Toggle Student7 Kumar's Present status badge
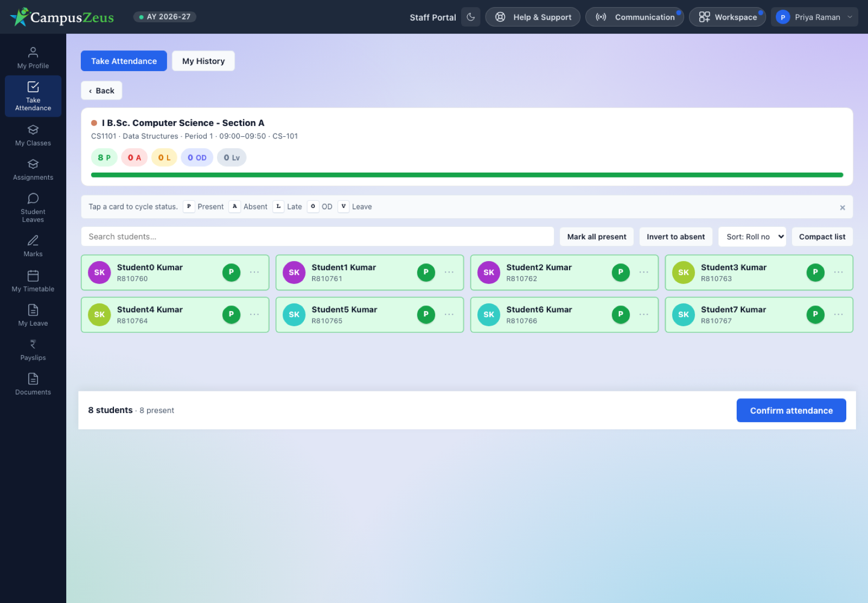 click(815, 314)
